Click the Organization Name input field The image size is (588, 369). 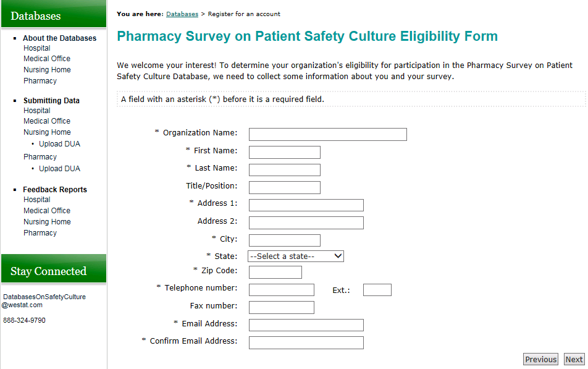tap(327, 134)
